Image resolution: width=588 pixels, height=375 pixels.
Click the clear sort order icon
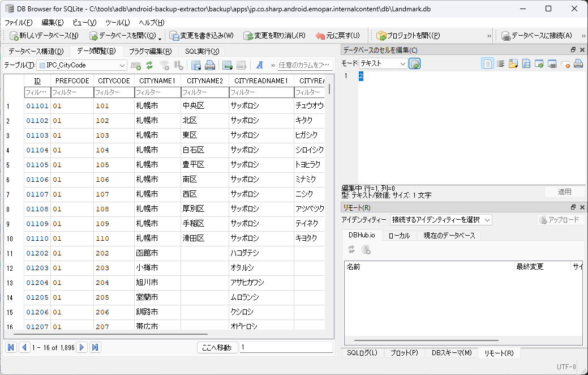pyautogui.click(x=178, y=65)
